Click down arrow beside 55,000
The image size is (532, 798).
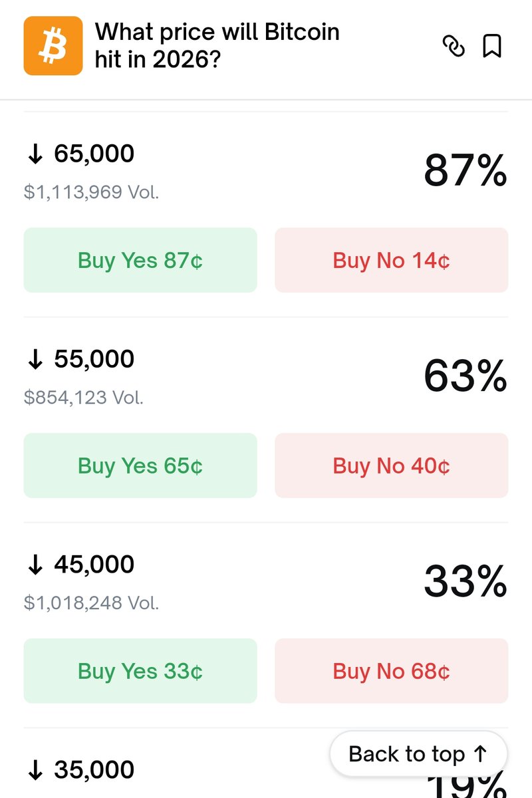(x=35, y=360)
